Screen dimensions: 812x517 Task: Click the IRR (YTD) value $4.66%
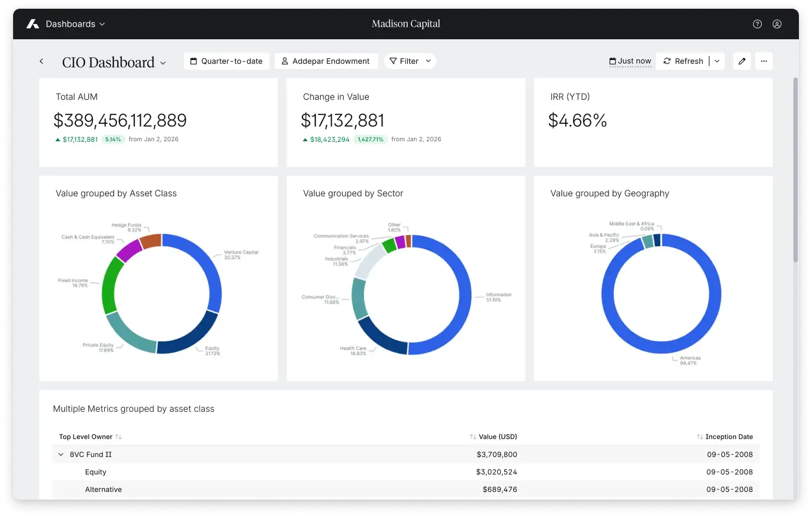(x=577, y=121)
